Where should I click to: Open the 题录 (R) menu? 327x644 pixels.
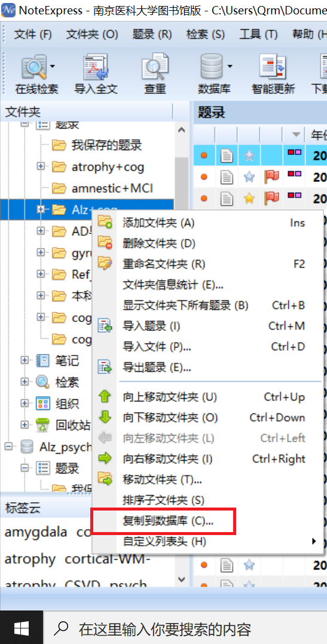[x=152, y=34]
